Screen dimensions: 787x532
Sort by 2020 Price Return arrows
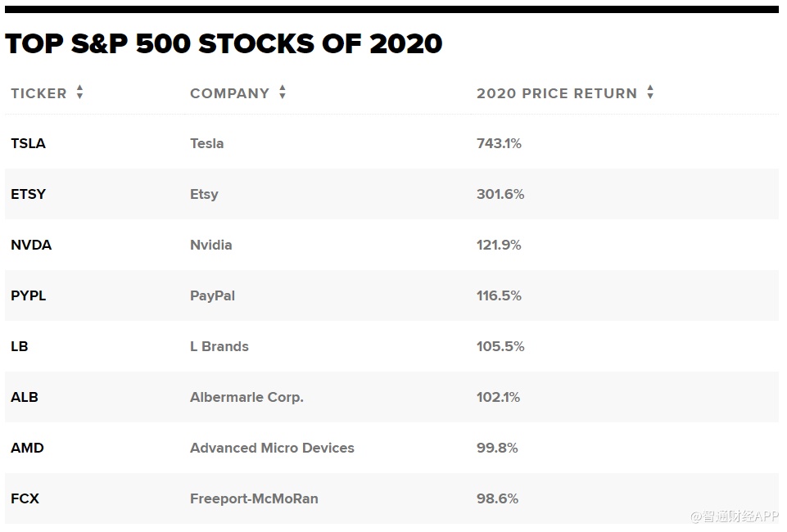click(x=650, y=92)
